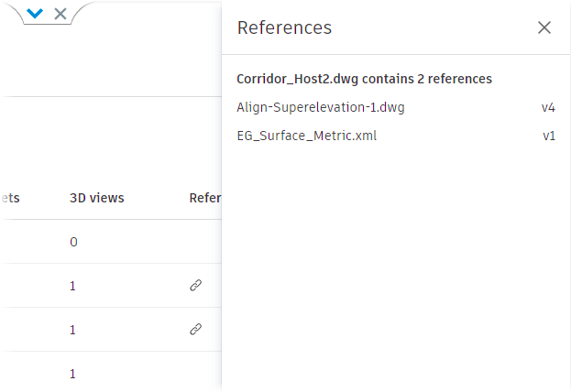This screenshot has width=571, height=392.
Task: Click the 3D views count beside the second link icon
Action: (73, 330)
